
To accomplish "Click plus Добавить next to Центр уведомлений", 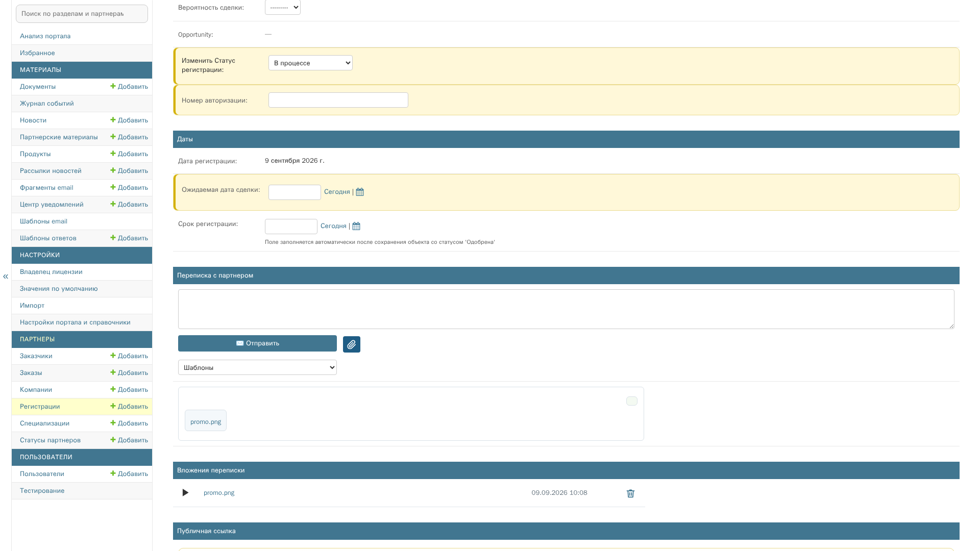I will 129,205.
